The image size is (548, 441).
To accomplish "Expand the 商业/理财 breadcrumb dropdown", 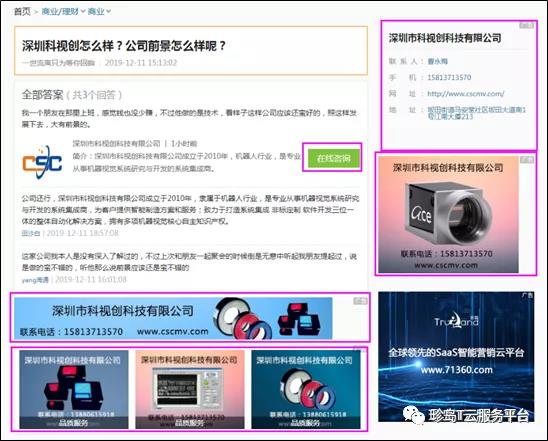I will 83,12.
